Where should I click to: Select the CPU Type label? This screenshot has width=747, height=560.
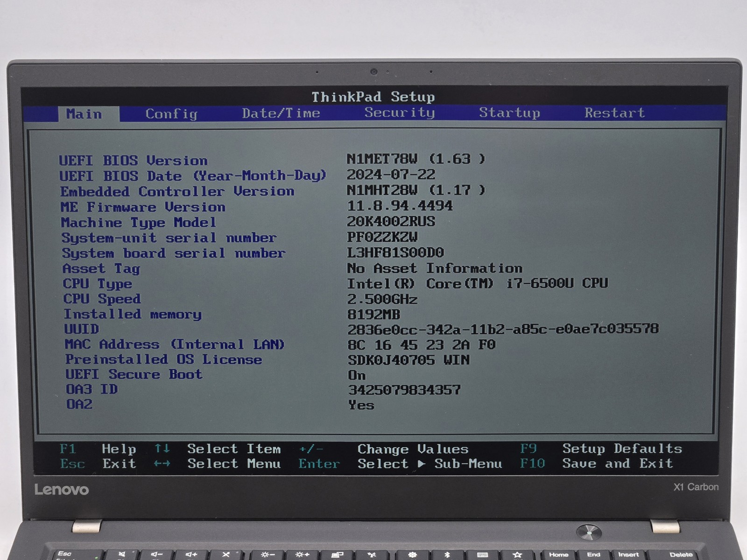[97, 284]
